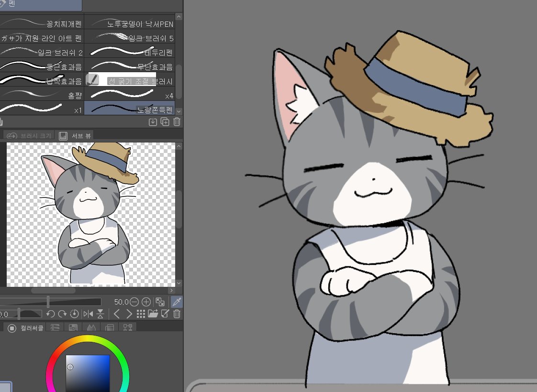This screenshot has width=537, height=392.
Task: Toggle vertical flip of the sub view
Action: pyautogui.click(x=101, y=314)
